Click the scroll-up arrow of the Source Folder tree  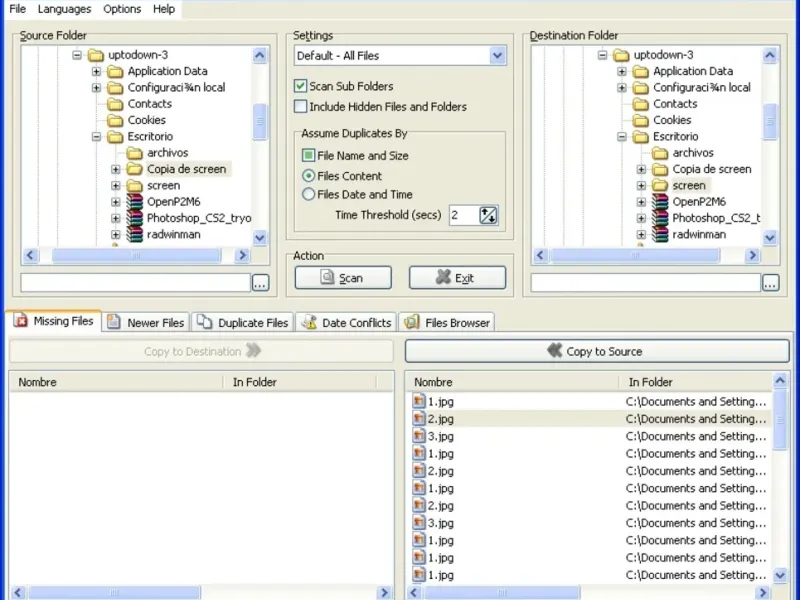(260, 55)
